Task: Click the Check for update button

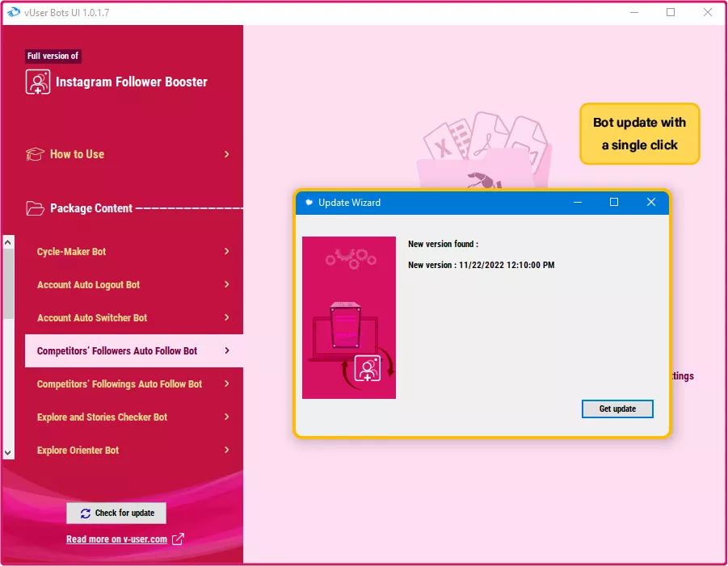Action: [116, 513]
